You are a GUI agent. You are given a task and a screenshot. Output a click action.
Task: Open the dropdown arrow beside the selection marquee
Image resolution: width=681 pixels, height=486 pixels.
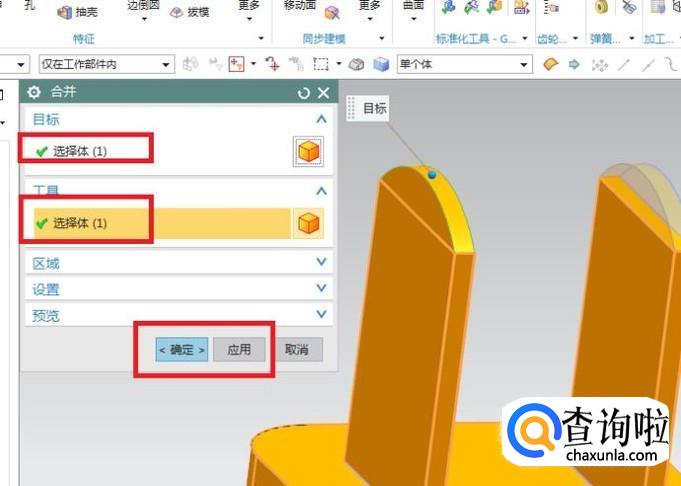339,65
